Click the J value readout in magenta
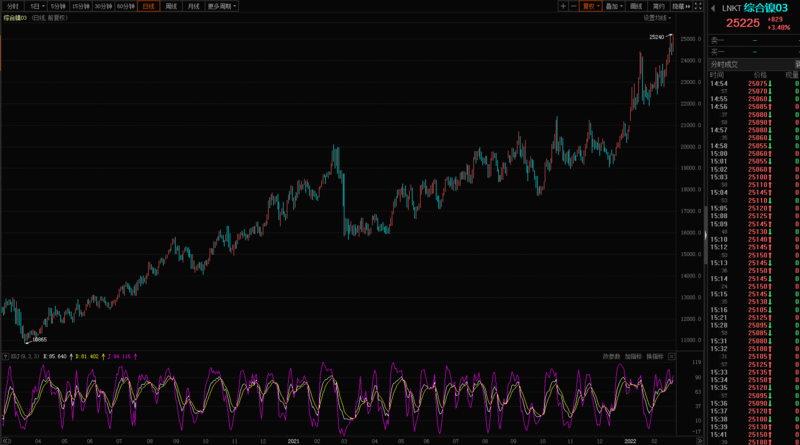 coord(119,356)
